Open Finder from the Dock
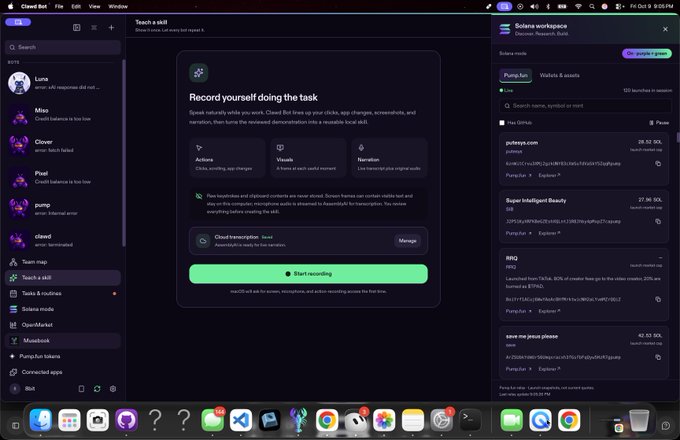 (40, 420)
